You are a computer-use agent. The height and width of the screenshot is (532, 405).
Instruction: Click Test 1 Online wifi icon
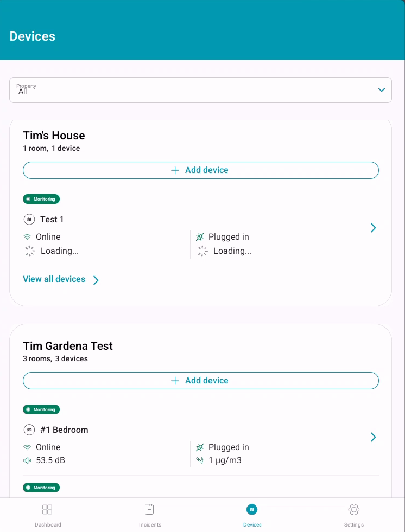pos(27,237)
